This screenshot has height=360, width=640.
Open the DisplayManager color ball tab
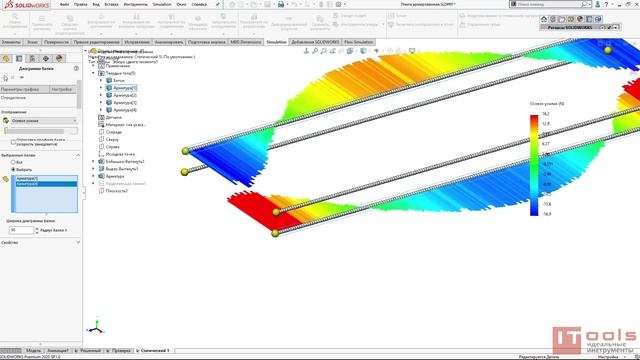(x=59, y=59)
